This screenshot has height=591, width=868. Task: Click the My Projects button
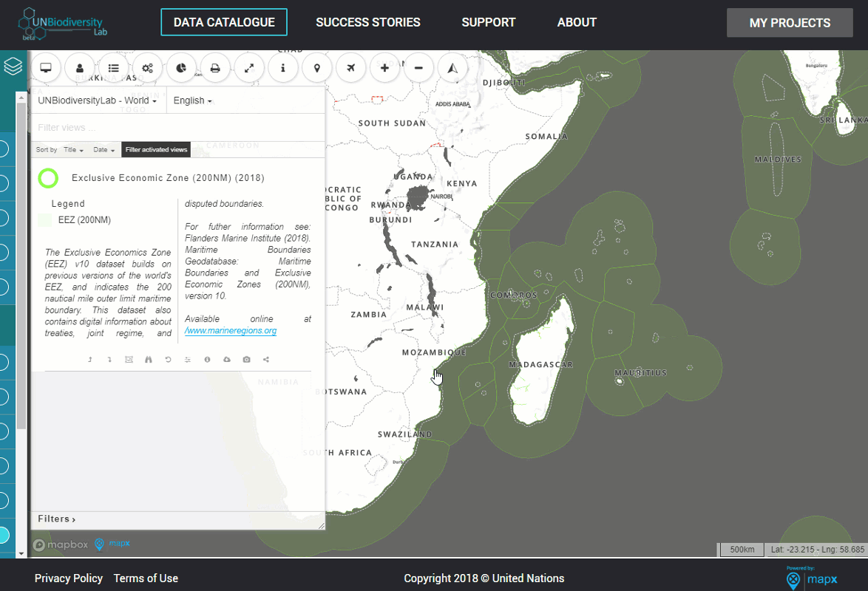[790, 23]
